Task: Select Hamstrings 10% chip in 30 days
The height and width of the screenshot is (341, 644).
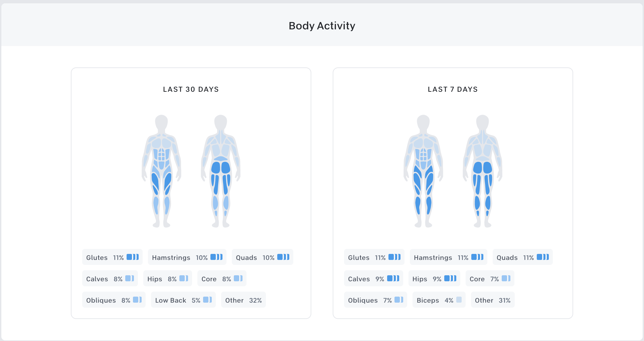Action: click(x=187, y=257)
